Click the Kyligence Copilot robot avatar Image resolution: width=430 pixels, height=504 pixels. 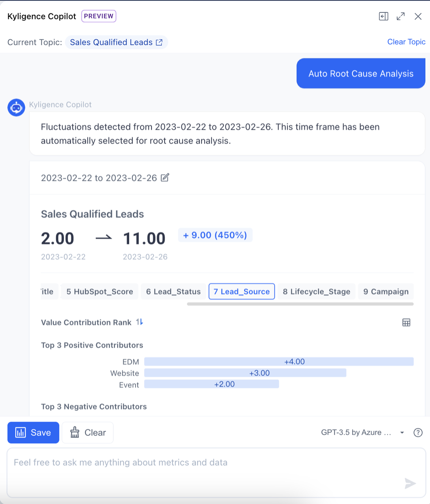pos(16,107)
